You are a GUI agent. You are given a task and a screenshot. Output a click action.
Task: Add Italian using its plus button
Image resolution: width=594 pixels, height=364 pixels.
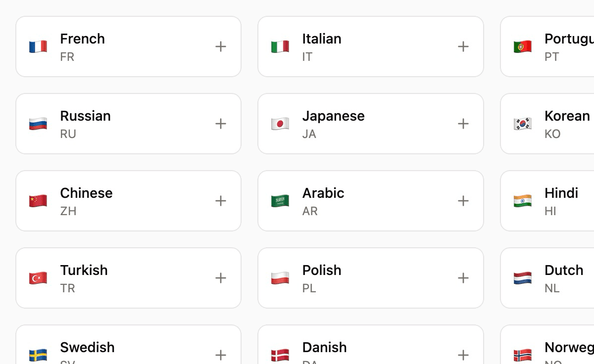click(x=463, y=46)
